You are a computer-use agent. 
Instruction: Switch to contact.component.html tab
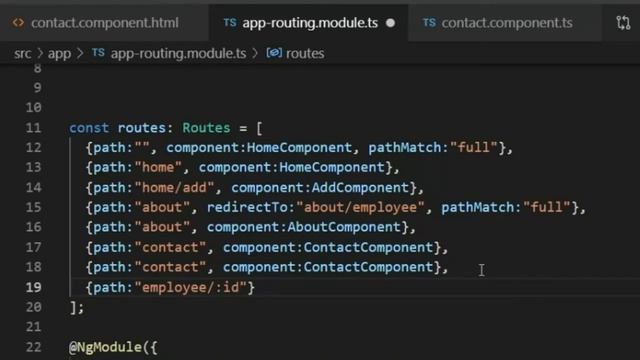pyautogui.click(x=104, y=23)
